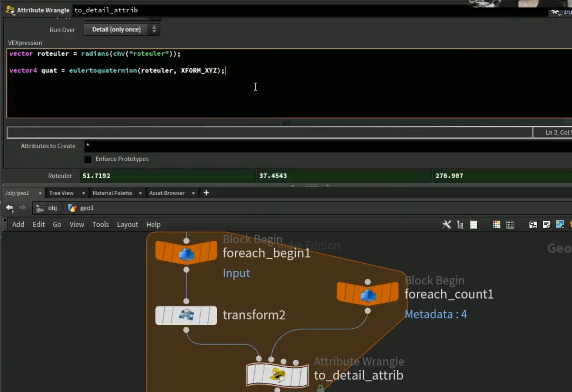Select the transform2 node icon
Image resolution: width=572 pixels, height=392 pixels.
point(186,315)
